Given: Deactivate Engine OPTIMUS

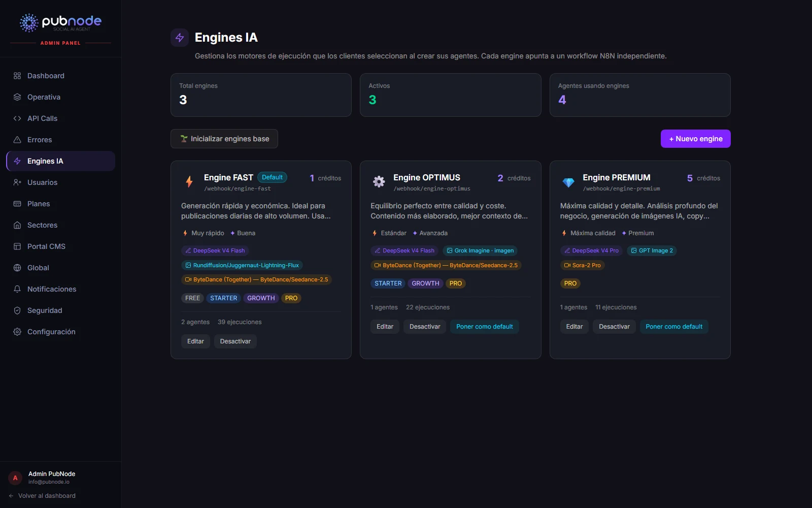Looking at the screenshot, I should [x=425, y=327].
